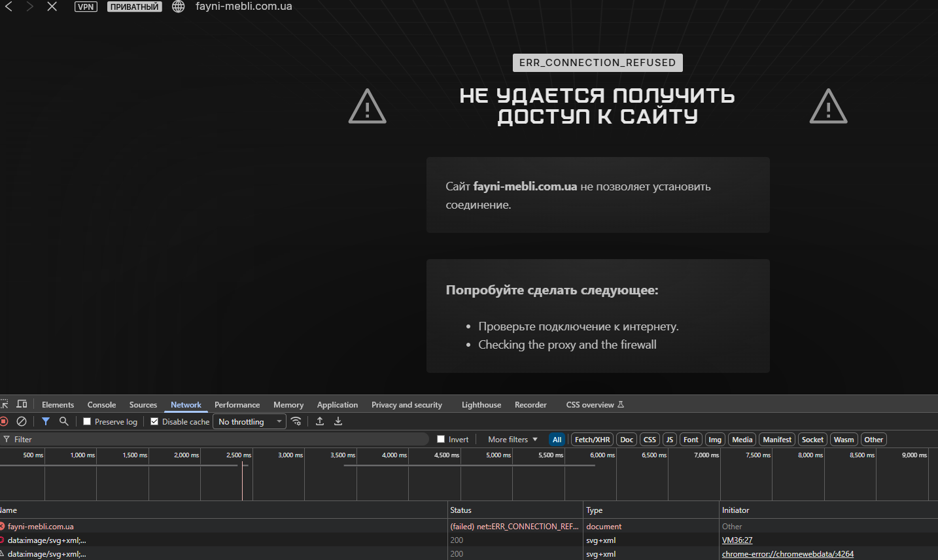Activate the inspect element picker icon

[4, 404]
